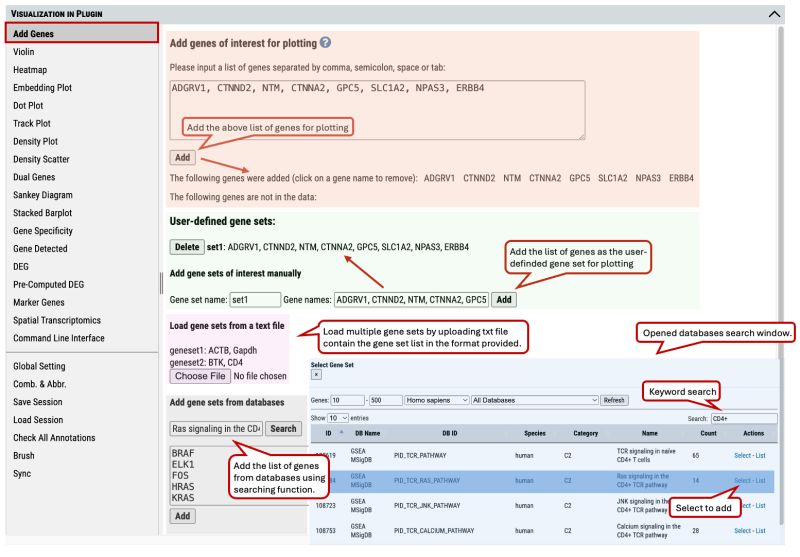Delete the set1 gene set

coord(187,247)
